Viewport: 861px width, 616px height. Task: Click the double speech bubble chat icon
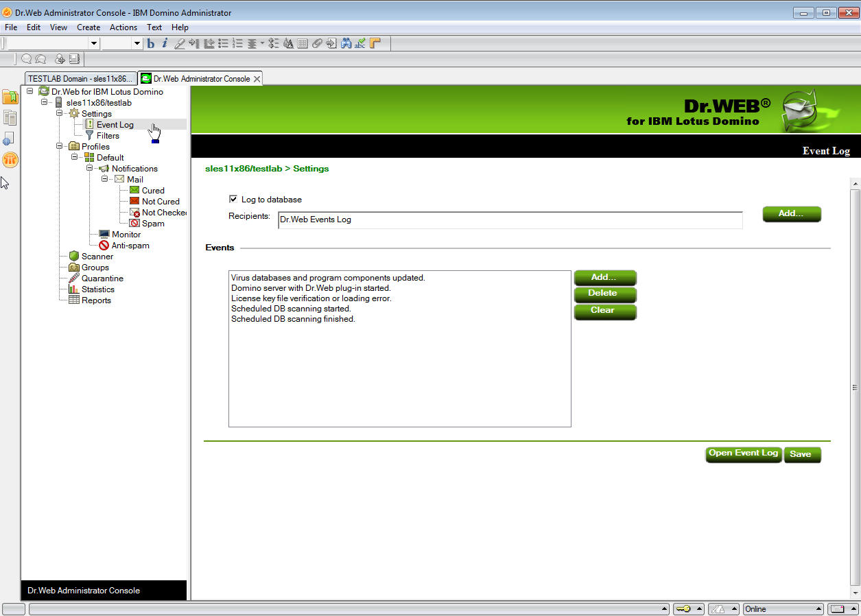point(40,59)
